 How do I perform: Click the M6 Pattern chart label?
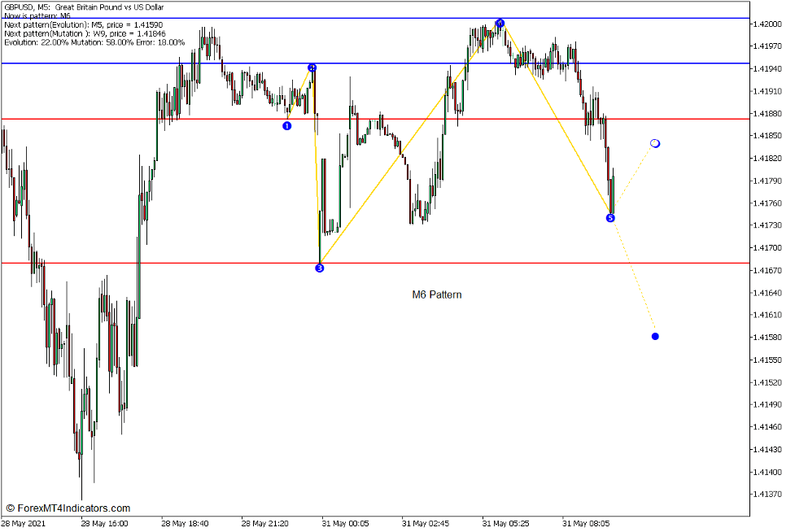point(435,294)
